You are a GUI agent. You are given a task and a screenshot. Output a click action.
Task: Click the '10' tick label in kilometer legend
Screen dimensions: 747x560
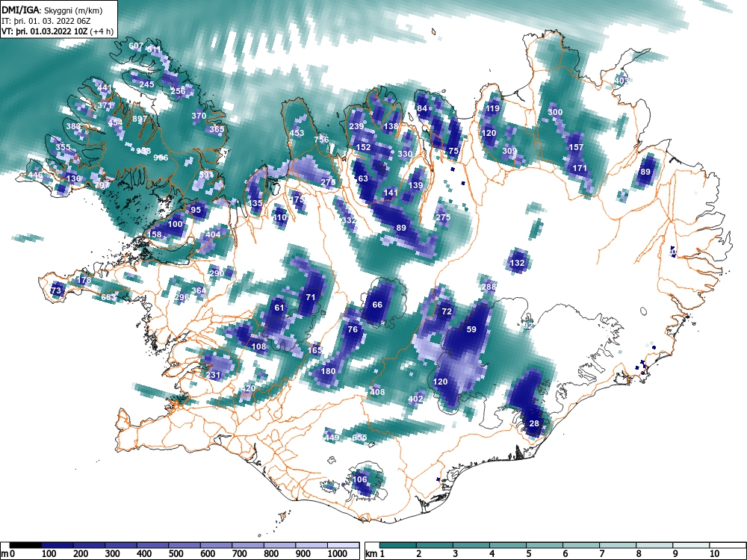(714, 554)
